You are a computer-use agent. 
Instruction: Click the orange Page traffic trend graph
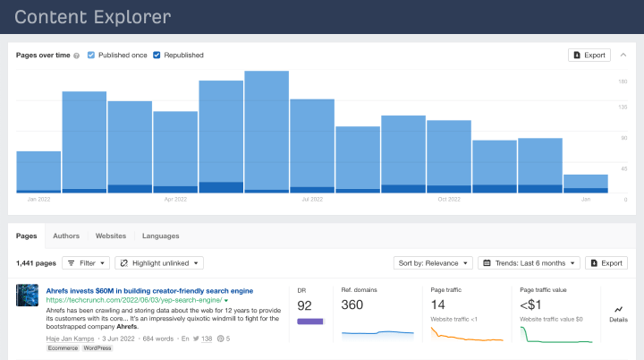click(467, 334)
